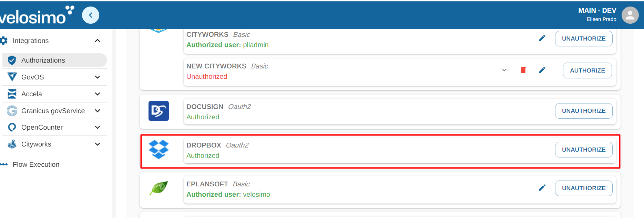Open the user avatar profile menu
Viewport: 644px width, 218px height.
pos(630,15)
